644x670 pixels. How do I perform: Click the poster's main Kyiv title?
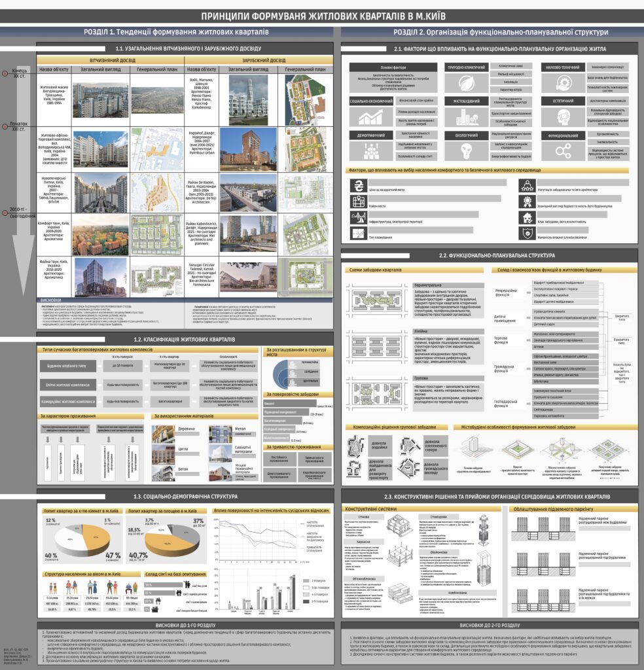tap(323, 16)
